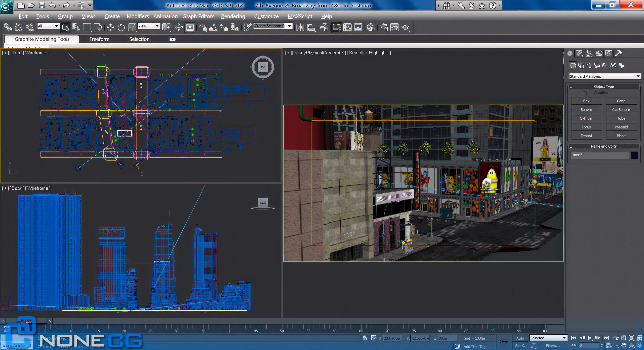644x350 pixels.
Task: Open the Selected key filter dropdown
Action: point(548,338)
